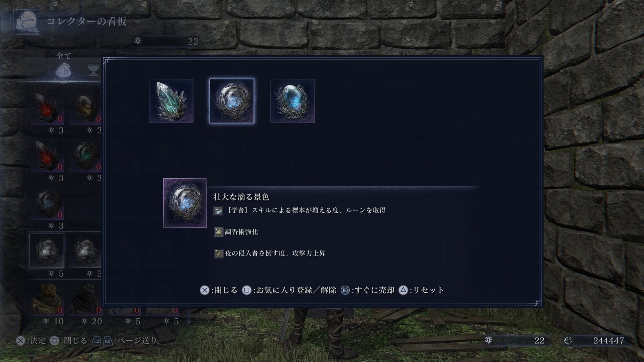Click the R2 ページ送り page button
644x362 pixels.
pos(108,341)
